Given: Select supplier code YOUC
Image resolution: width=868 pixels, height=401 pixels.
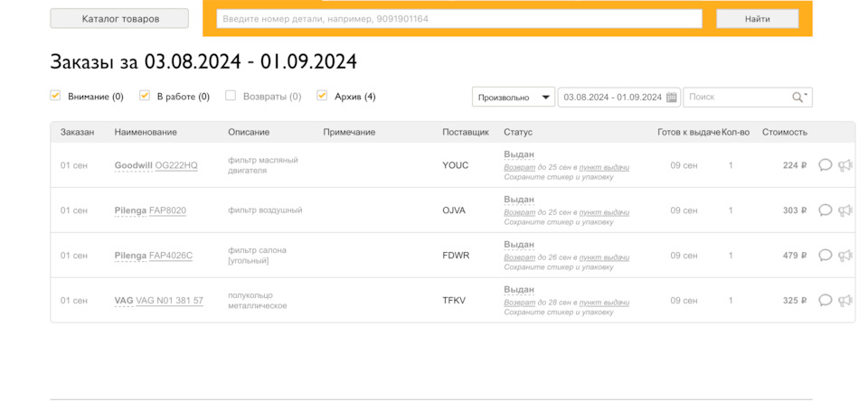Looking at the screenshot, I should pos(455,165).
